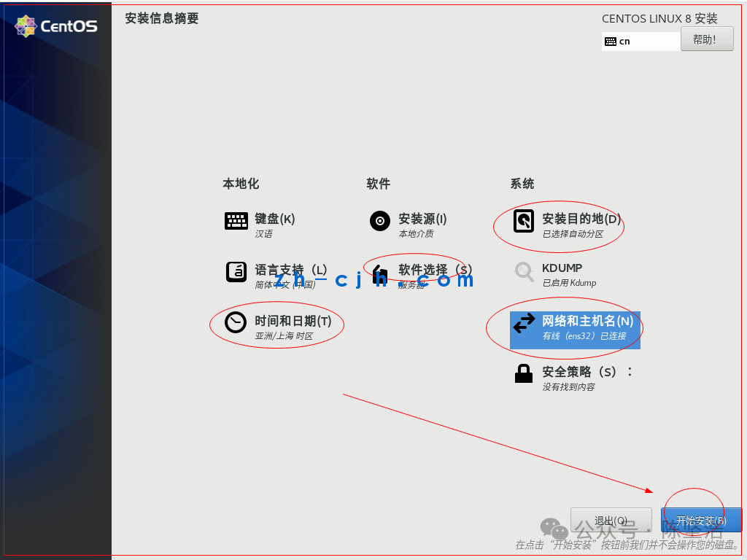The image size is (747, 560).
Task: Click 开始安装(B) to begin installation
Action: click(x=701, y=520)
